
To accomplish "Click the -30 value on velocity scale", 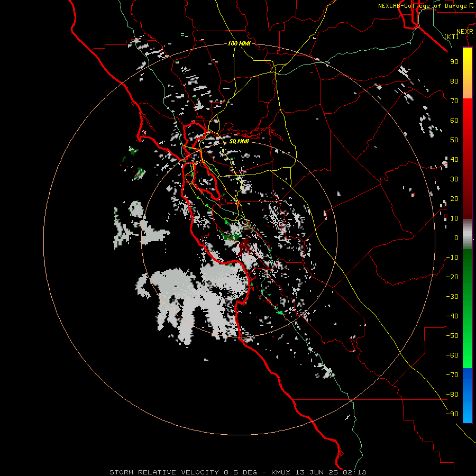I will tap(452, 297).
